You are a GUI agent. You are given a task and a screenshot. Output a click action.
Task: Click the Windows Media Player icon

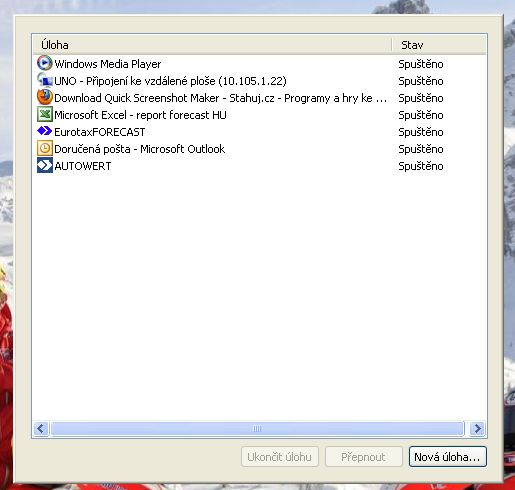tap(45, 63)
